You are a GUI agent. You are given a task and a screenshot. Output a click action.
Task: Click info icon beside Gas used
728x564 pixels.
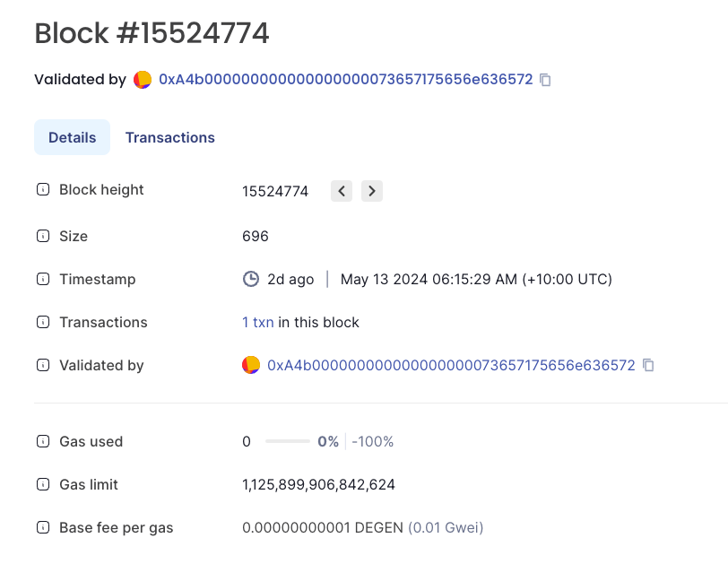tap(42, 442)
